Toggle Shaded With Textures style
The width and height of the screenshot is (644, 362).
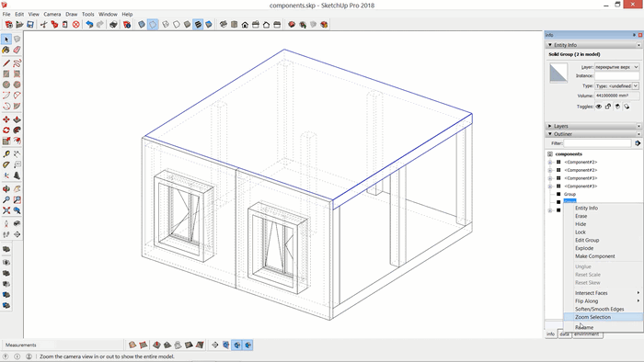(x=198, y=25)
